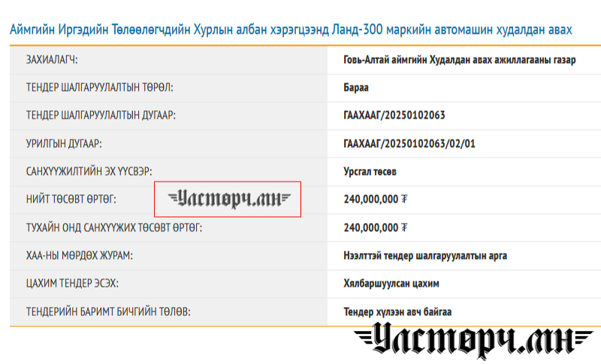Select the value Урсгал төсөв
Screen dimensions: 601x364
pos(370,171)
